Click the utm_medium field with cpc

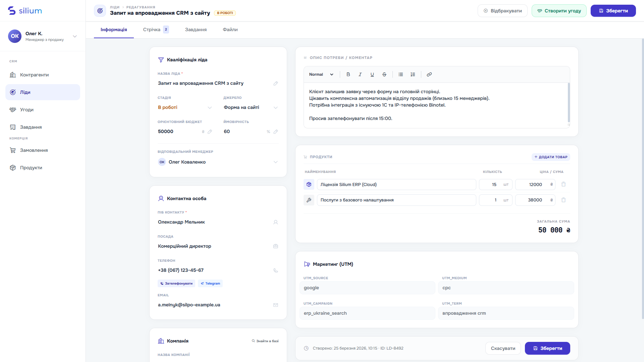pos(506,288)
